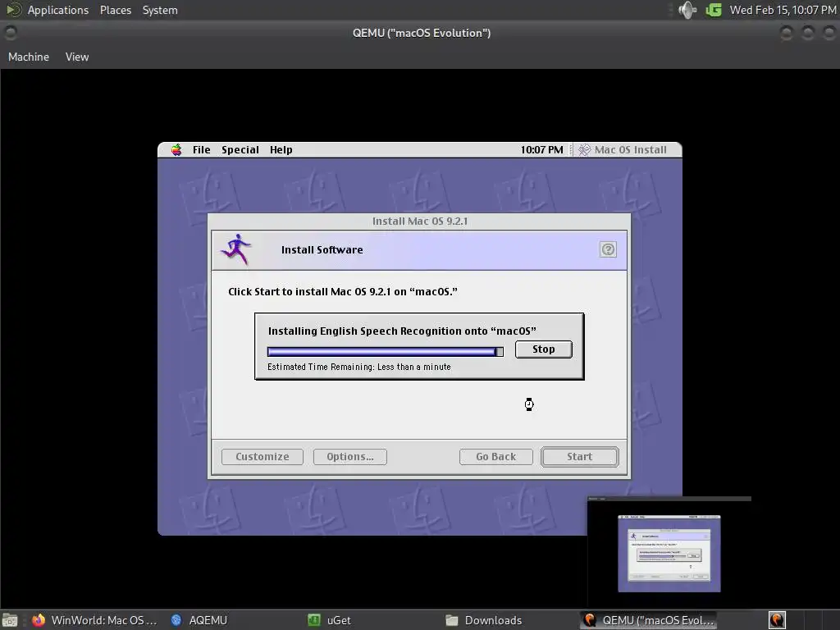Click the Go Back button
The image size is (840, 630).
click(x=496, y=457)
